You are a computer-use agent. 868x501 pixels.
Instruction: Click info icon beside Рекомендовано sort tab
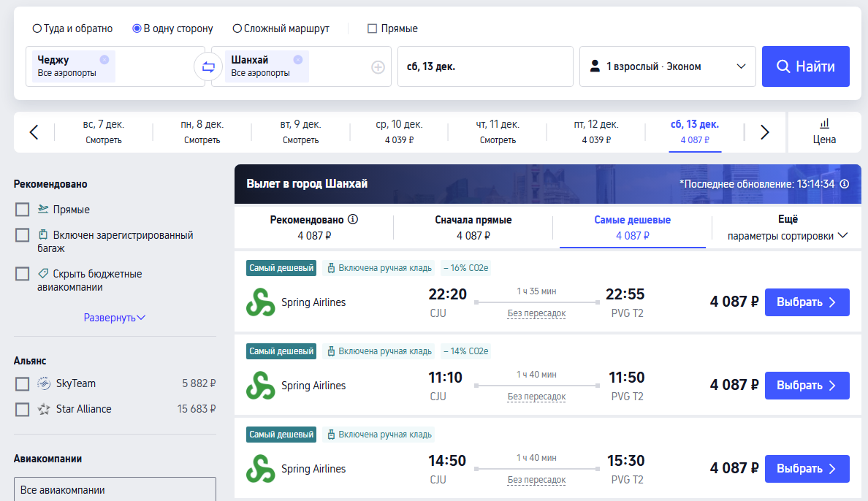pyautogui.click(x=353, y=219)
